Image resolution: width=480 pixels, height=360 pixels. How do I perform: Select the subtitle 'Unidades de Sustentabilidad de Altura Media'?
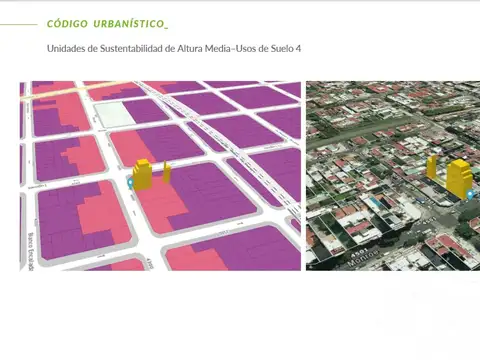(x=139, y=49)
